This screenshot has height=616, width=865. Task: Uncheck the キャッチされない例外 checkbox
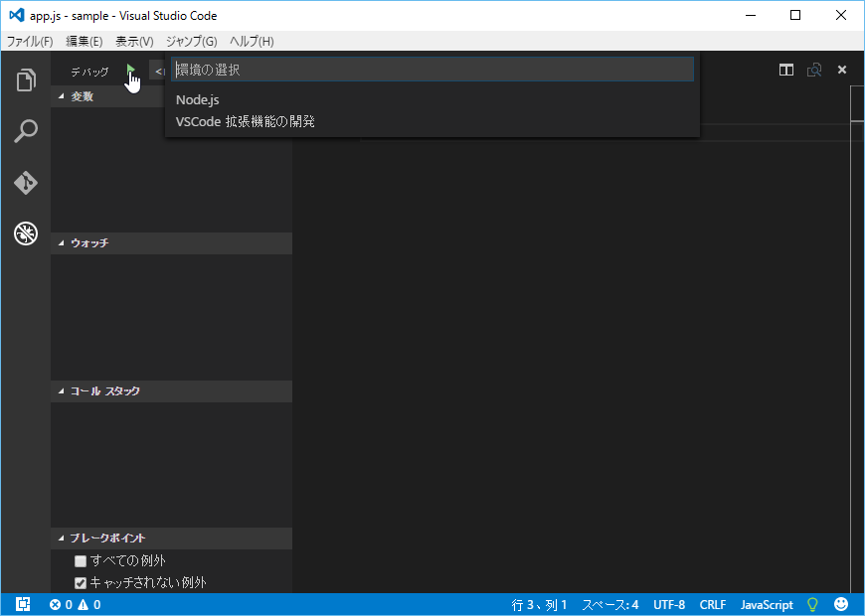point(81,583)
